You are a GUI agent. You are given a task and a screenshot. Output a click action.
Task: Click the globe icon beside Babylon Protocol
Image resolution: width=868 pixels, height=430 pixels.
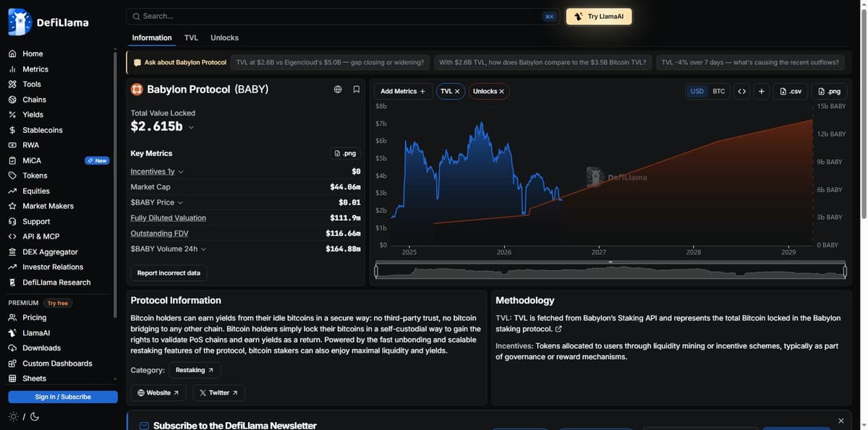[x=338, y=90]
